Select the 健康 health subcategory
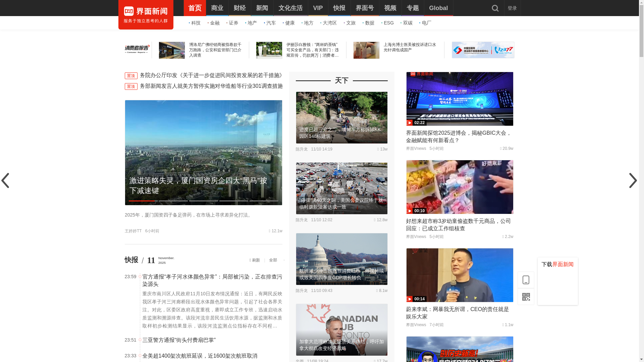The width and height of the screenshot is (644, 362). (x=289, y=23)
